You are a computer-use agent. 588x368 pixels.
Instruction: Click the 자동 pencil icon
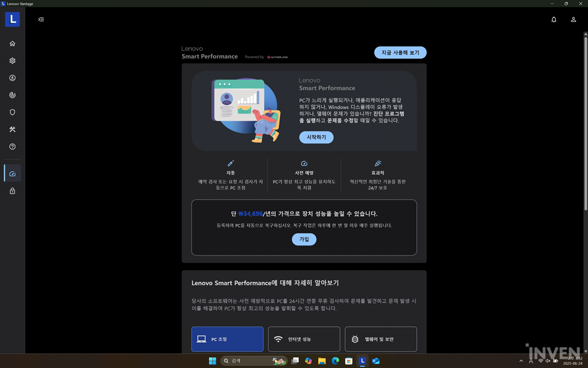230,163
